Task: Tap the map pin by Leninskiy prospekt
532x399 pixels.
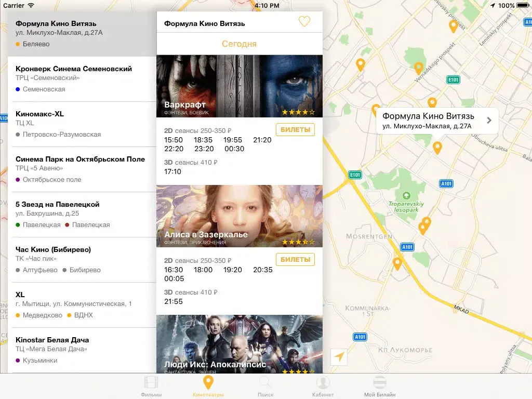Action: (453, 26)
